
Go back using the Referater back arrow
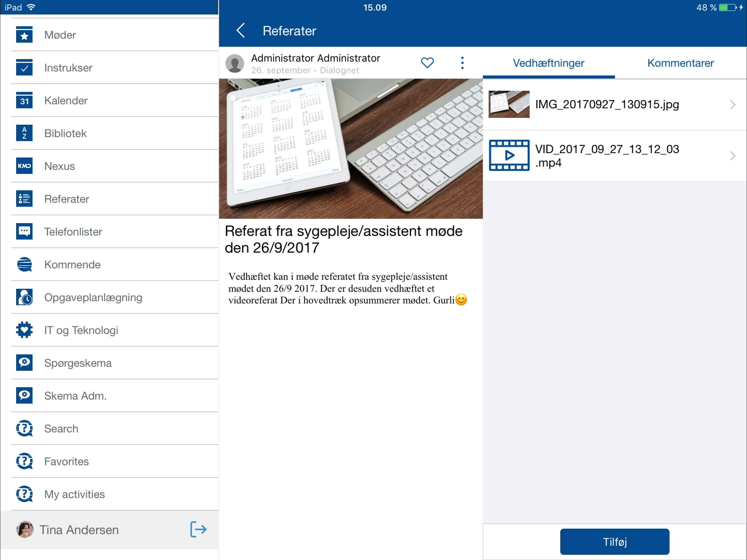tap(240, 31)
